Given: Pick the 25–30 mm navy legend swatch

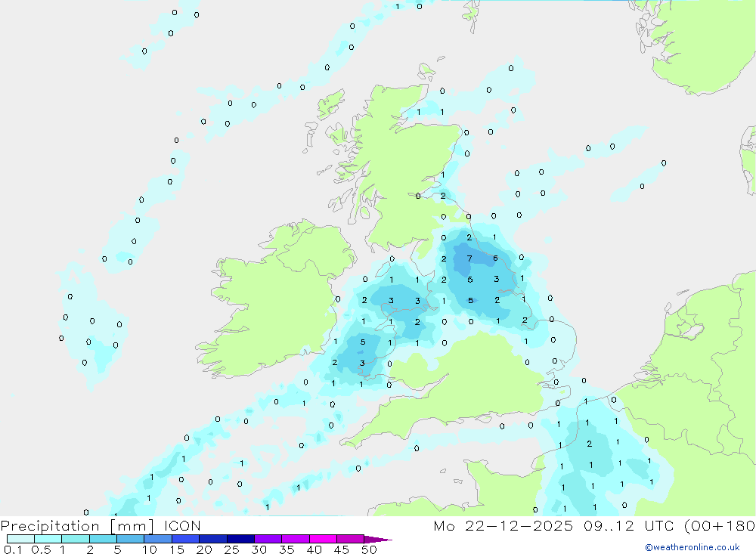Looking at the screenshot, I should tap(240, 539).
